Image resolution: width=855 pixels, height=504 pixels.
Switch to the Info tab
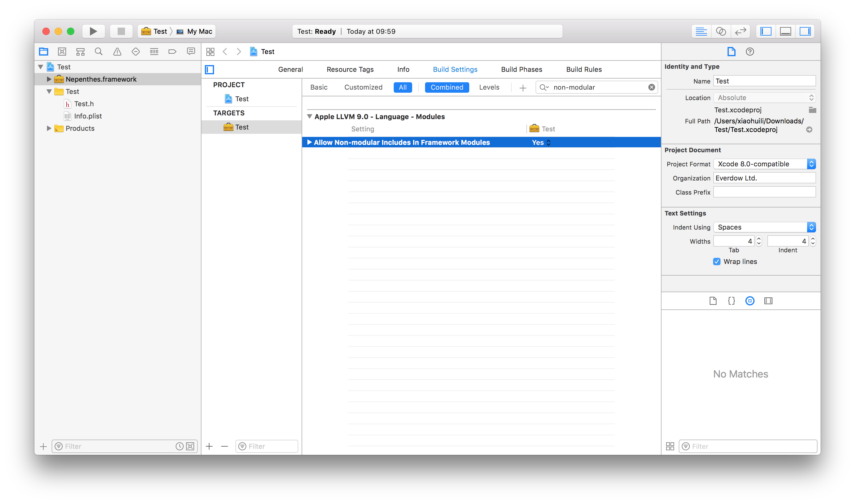click(403, 70)
